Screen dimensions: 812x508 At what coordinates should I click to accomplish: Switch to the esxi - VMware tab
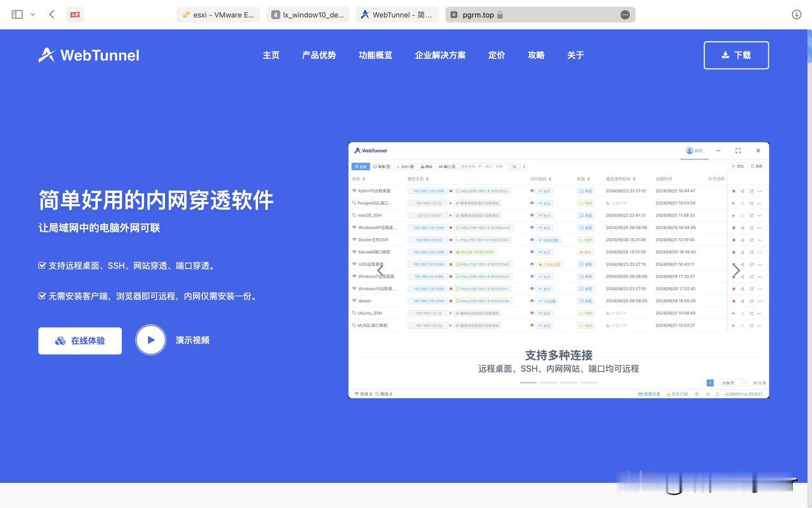pyautogui.click(x=218, y=15)
